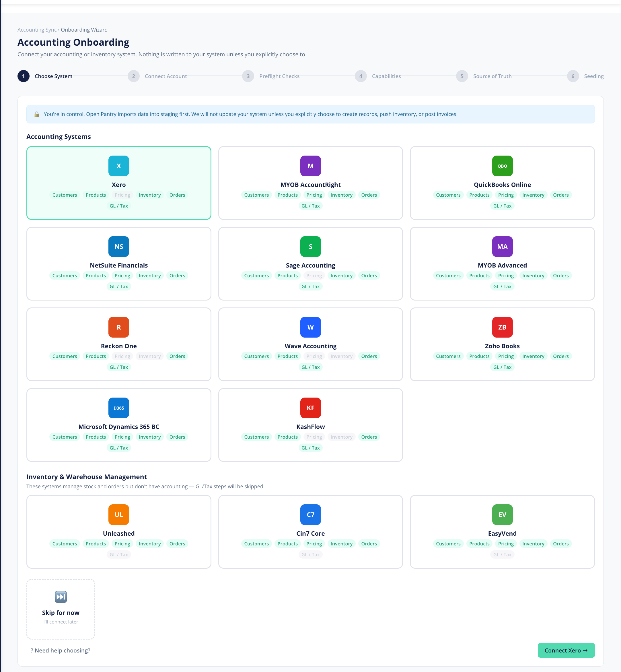Viewport: 621px width, 672px height.
Task: Choose the QuickBooks Online card name
Action: [x=502, y=185]
